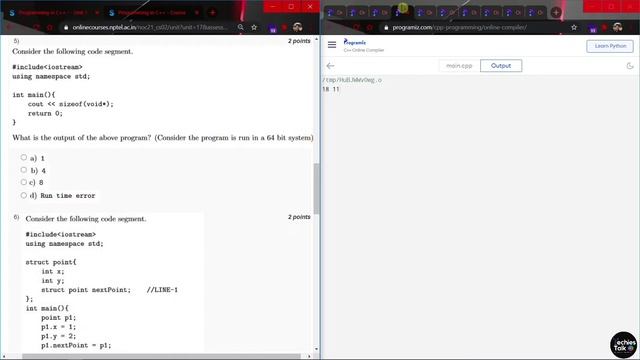Click the output line '18 11'
Viewport: 640px width, 360px height.
click(x=331, y=89)
